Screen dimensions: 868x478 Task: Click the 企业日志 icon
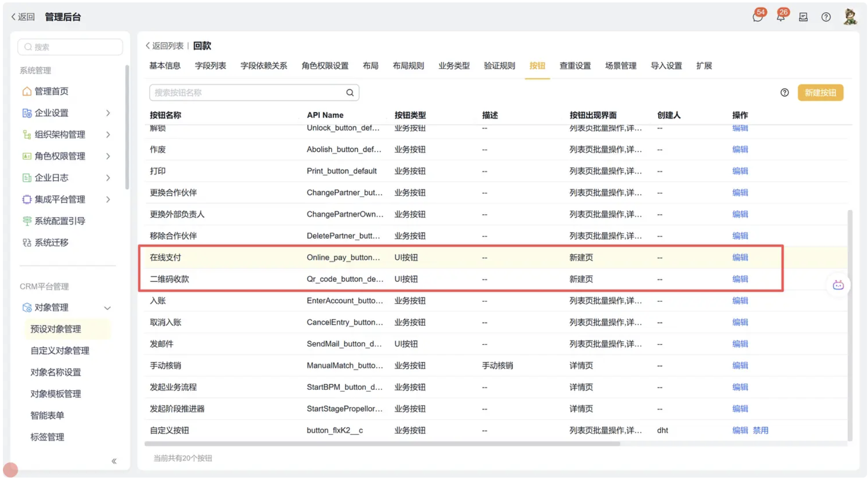pyautogui.click(x=27, y=178)
